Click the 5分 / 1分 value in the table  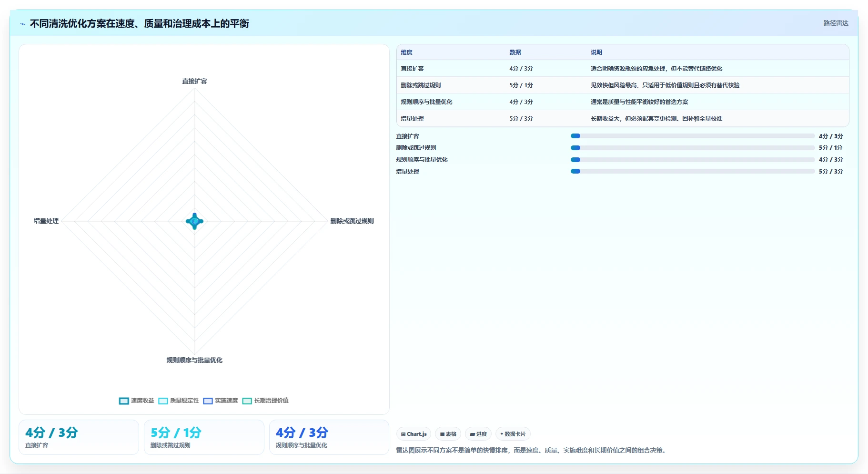[521, 85]
